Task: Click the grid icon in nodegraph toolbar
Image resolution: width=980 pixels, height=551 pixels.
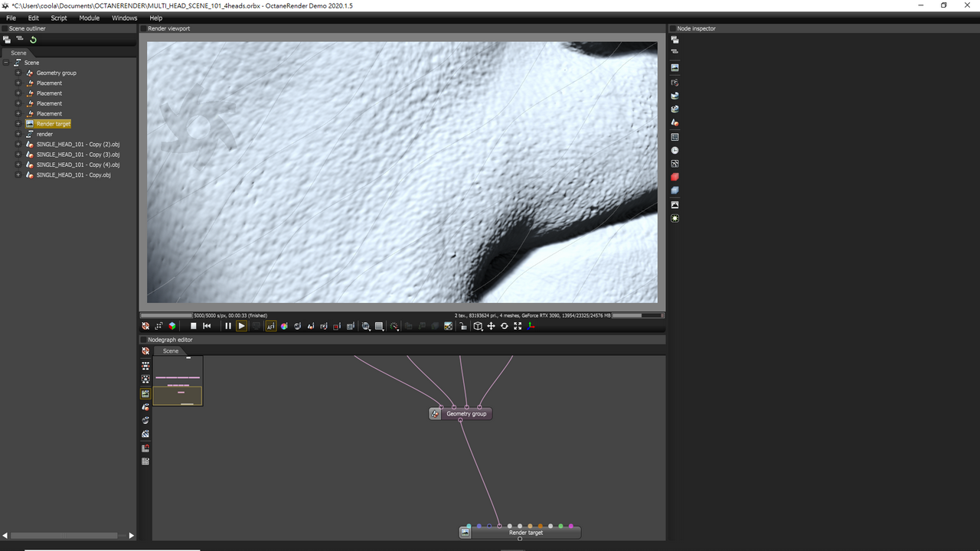Action: coord(145,461)
